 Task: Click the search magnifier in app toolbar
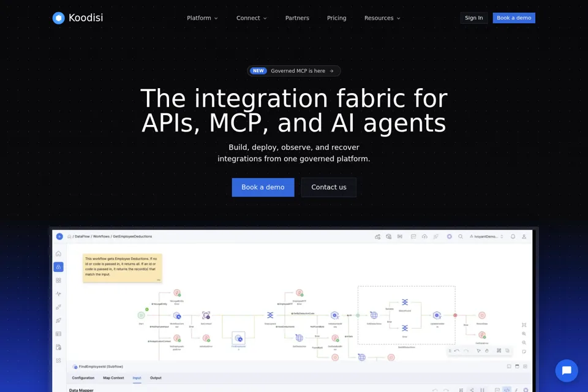[x=461, y=236]
